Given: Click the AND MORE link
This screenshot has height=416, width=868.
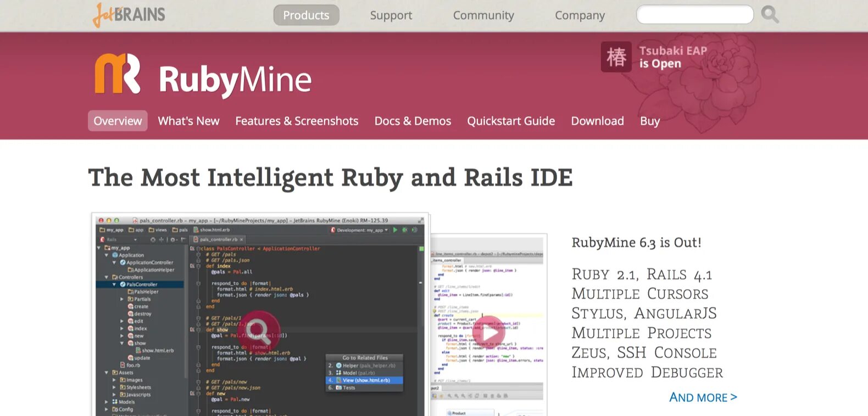Looking at the screenshot, I should 703,397.
